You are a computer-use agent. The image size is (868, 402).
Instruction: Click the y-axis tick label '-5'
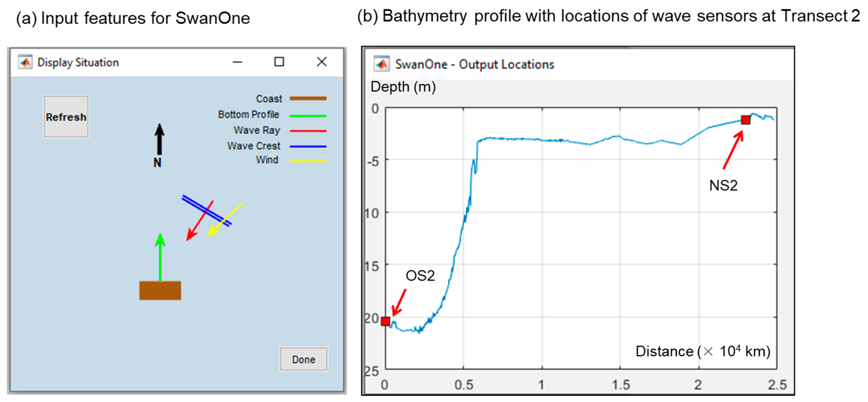[373, 161]
